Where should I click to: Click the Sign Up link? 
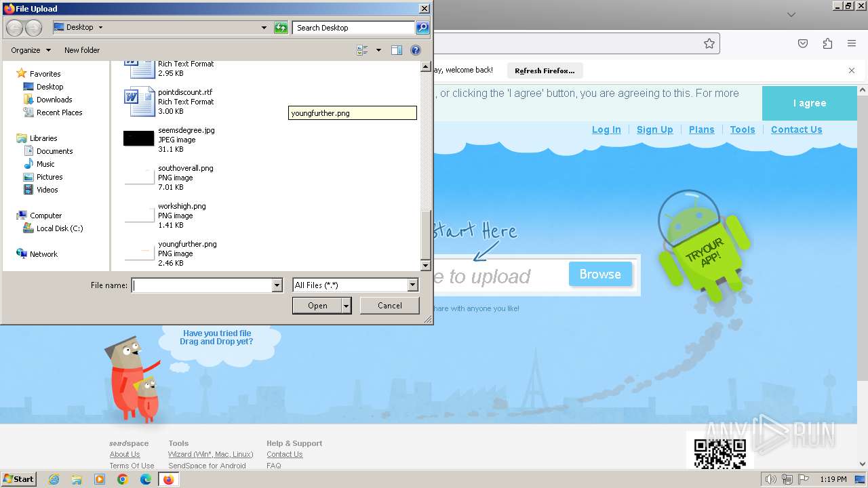pos(654,129)
